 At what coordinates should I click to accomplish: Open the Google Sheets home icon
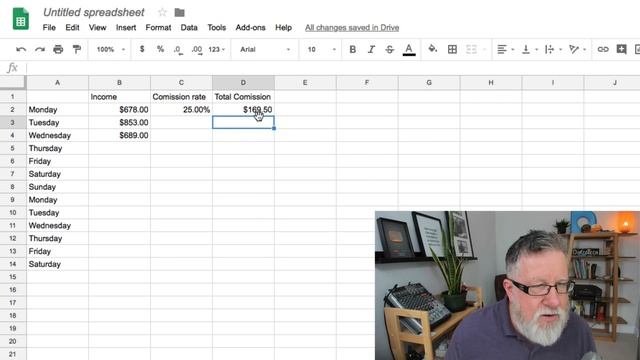pyautogui.click(x=20, y=19)
